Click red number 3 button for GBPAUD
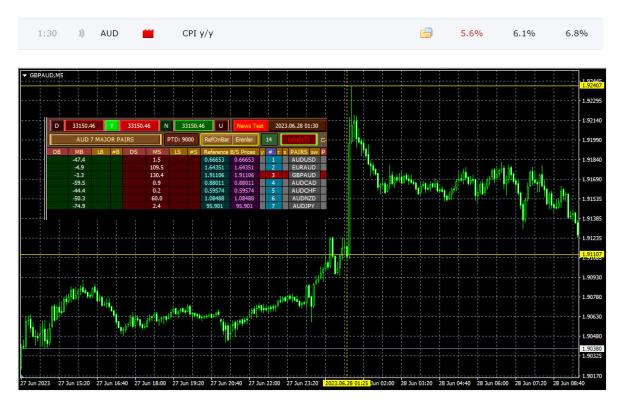 (273, 175)
